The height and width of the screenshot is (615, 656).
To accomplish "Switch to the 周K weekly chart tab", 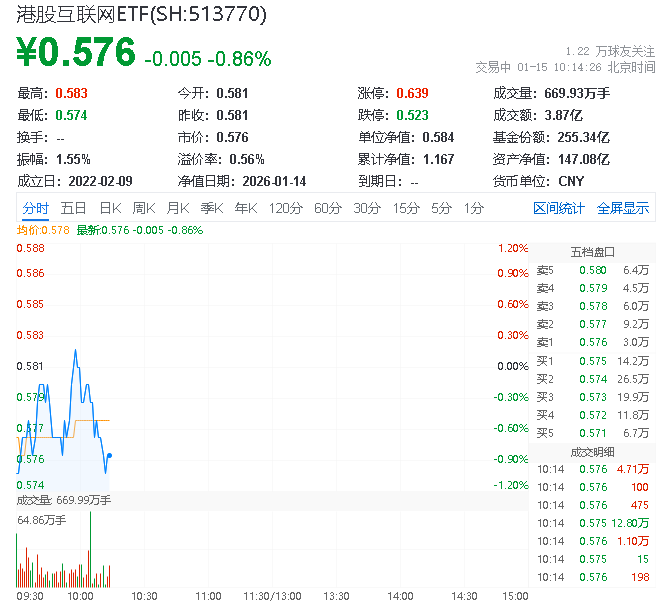I will pyautogui.click(x=144, y=208).
